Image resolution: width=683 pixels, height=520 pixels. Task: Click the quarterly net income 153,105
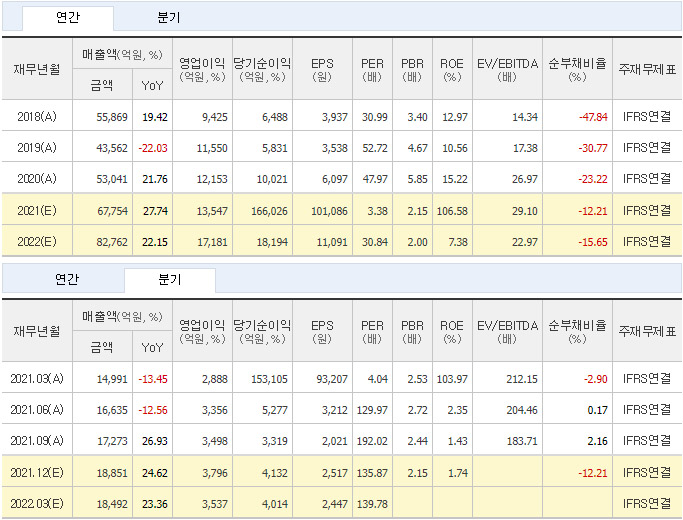269,379
